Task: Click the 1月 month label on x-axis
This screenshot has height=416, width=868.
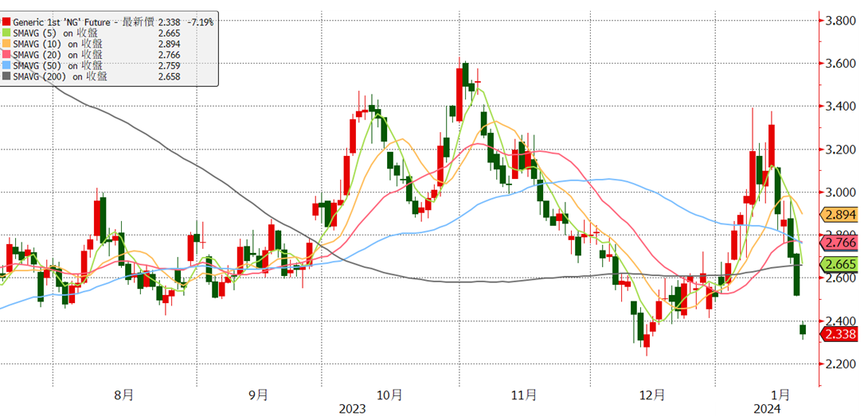Action: pos(780,395)
